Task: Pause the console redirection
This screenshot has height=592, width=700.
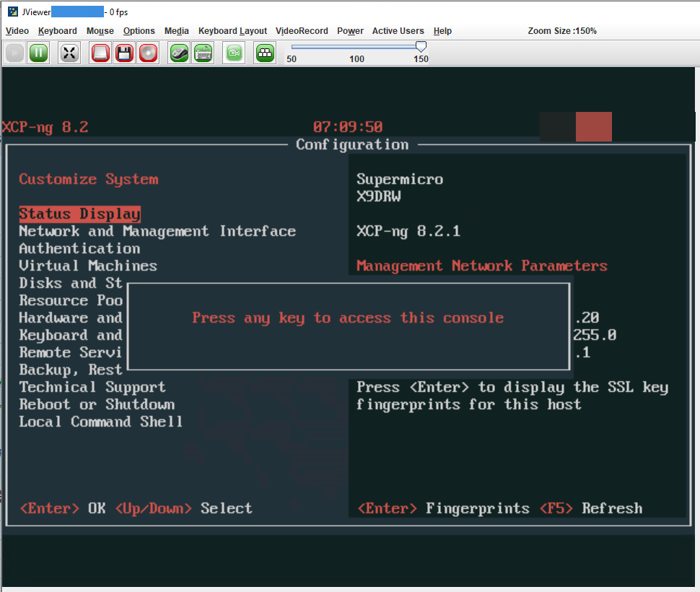Action: [39, 53]
